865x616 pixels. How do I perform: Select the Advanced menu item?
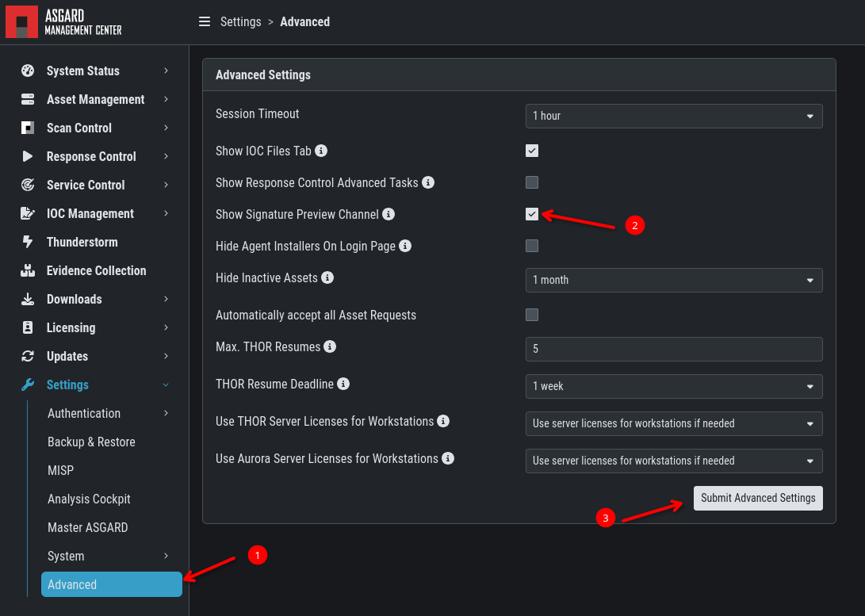(x=112, y=584)
